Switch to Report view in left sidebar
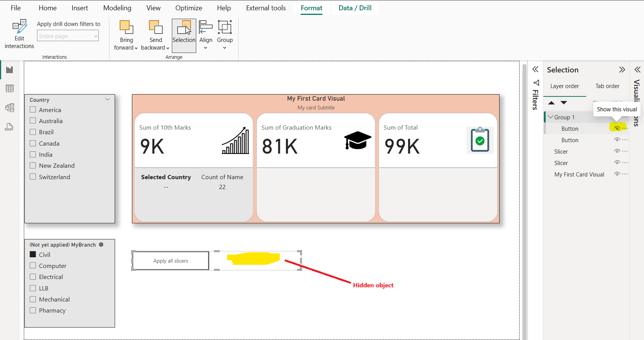Image resolution: width=644 pixels, height=340 pixels. pos(10,70)
